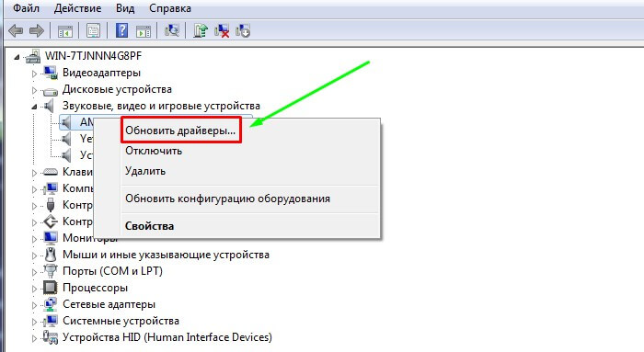Collapse the WIN-7TJNNN4G8PF root node
This screenshot has width=644, height=352.
tap(17, 57)
